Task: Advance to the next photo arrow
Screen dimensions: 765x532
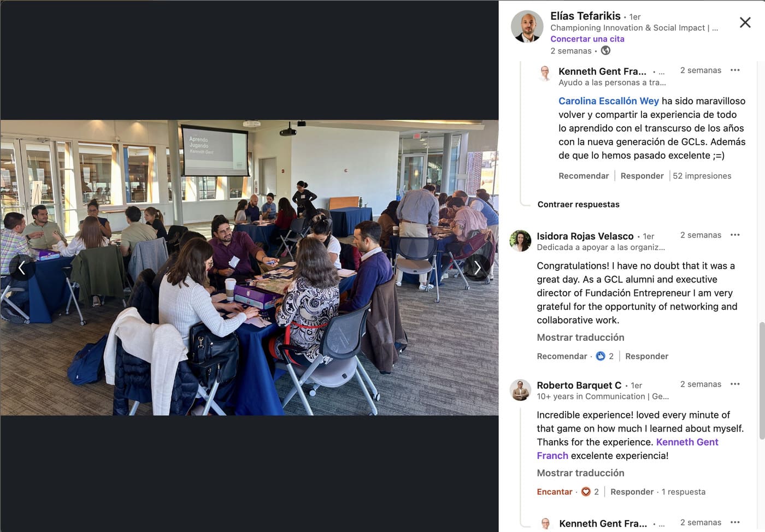Action: pos(477,268)
